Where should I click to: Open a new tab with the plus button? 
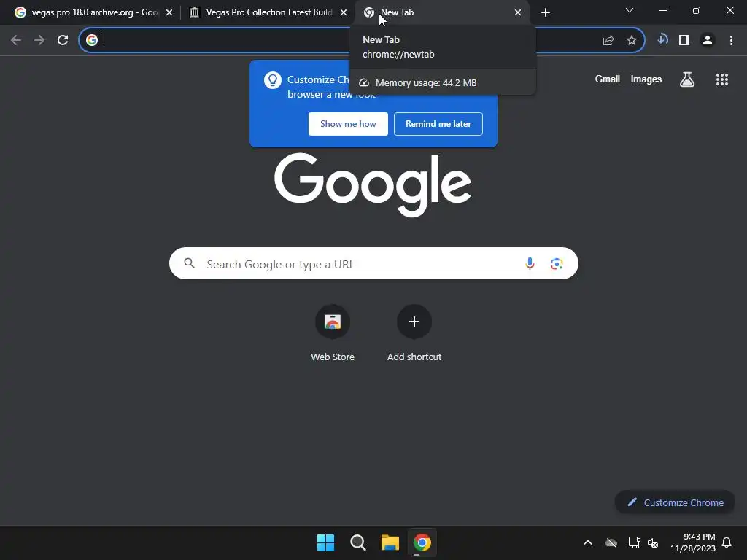pyautogui.click(x=546, y=12)
